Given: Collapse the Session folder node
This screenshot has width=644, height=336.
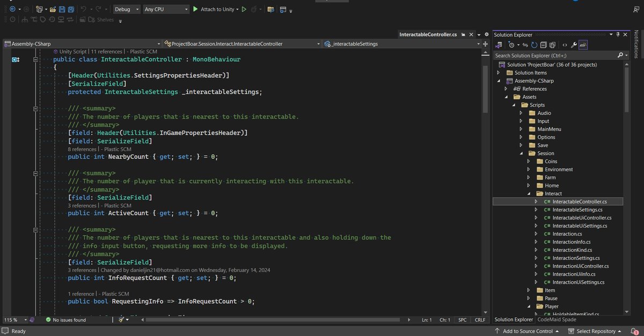Looking at the screenshot, I should coord(521,154).
